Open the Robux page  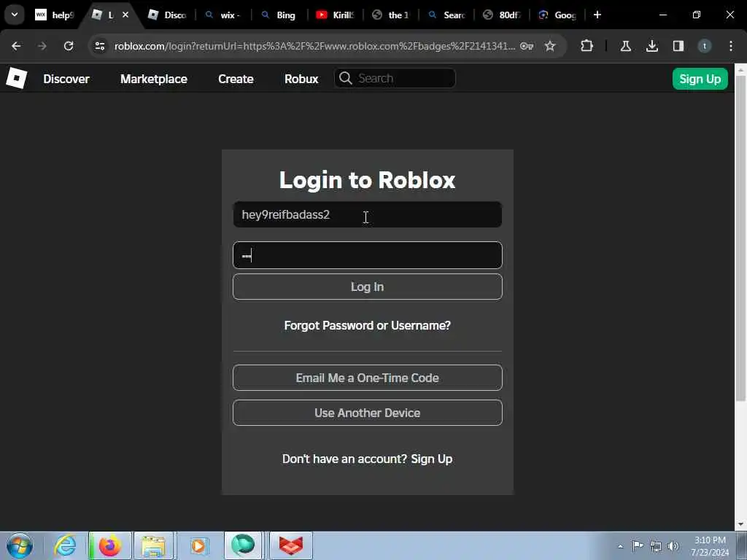coord(301,79)
